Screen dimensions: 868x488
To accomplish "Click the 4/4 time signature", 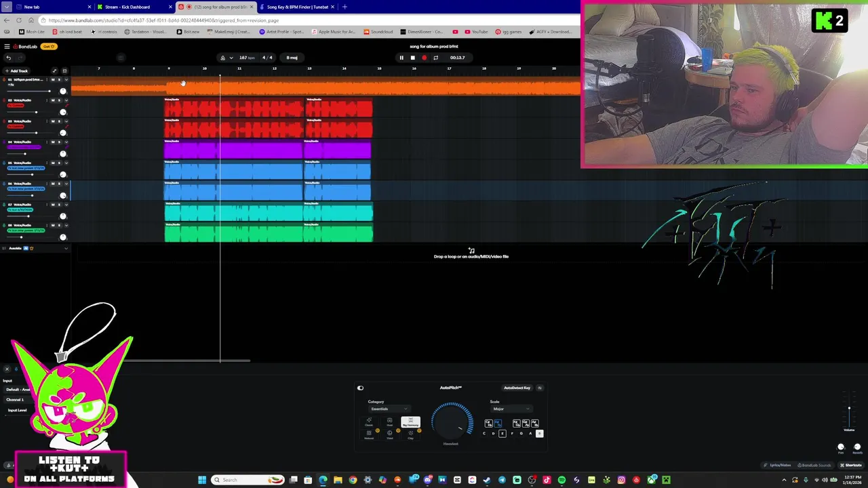I will click(x=267, y=58).
